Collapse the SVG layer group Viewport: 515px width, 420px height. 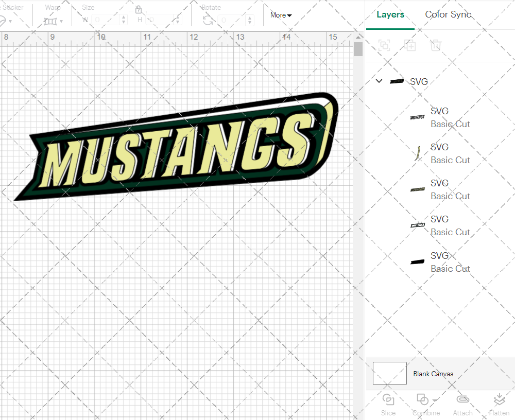[379, 81]
